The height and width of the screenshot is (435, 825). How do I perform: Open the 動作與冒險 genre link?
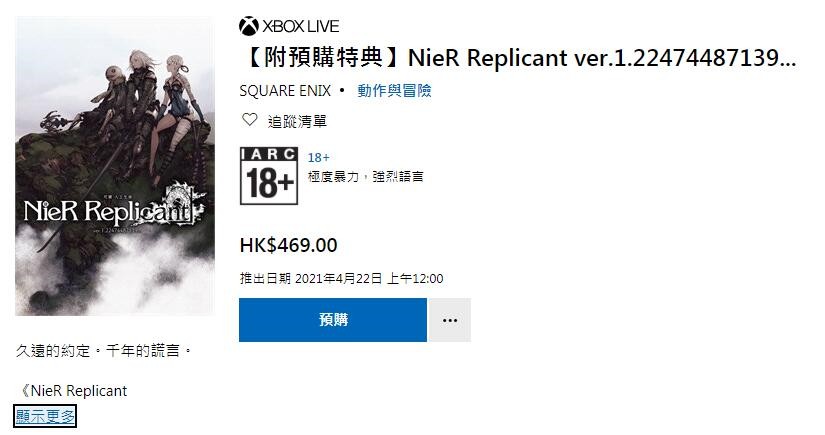point(394,90)
